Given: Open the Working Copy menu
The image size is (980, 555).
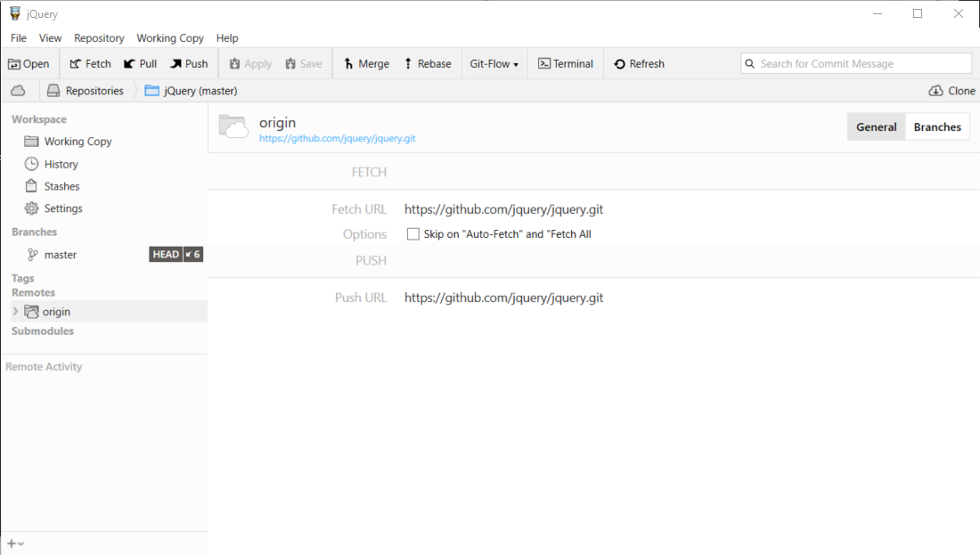Looking at the screenshot, I should click(170, 38).
